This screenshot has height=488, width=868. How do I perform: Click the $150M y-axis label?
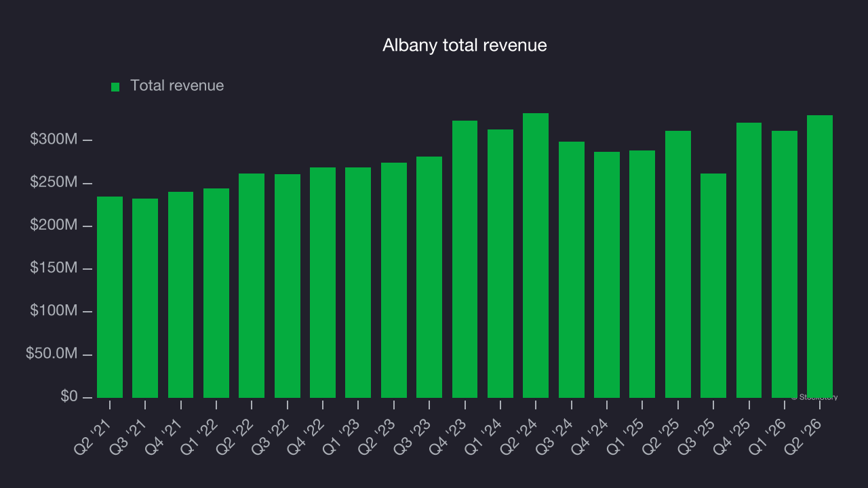(x=54, y=268)
